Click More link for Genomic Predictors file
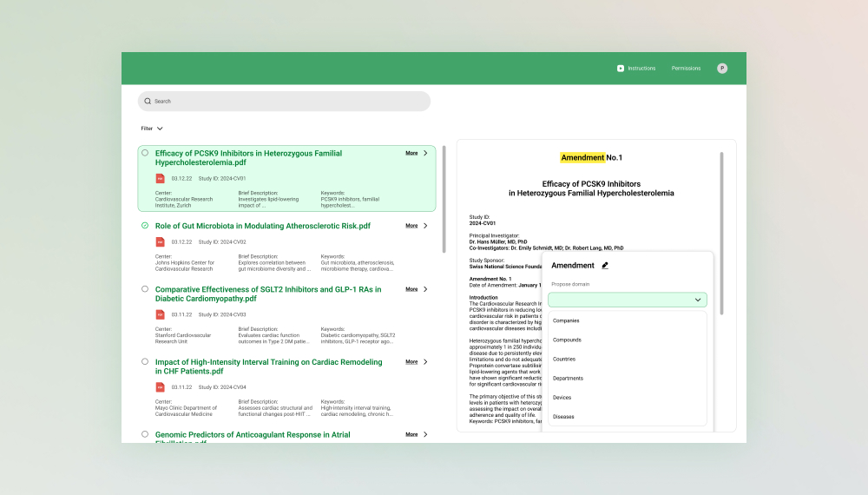This screenshot has width=868, height=495. pos(411,435)
